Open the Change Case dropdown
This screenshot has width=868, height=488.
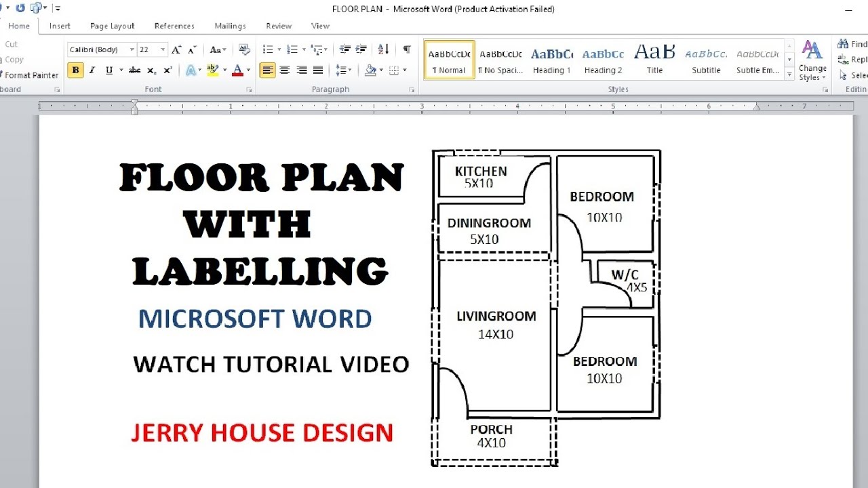pos(218,49)
